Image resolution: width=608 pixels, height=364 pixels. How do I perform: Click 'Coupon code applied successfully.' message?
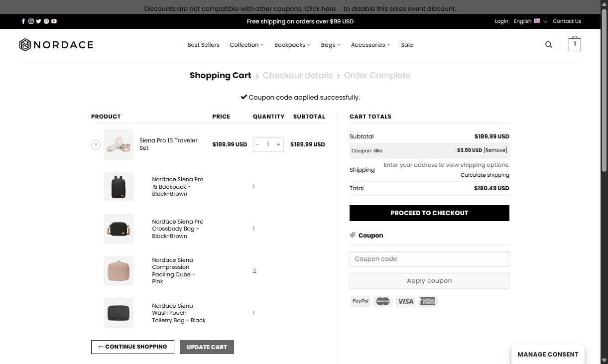tap(304, 98)
